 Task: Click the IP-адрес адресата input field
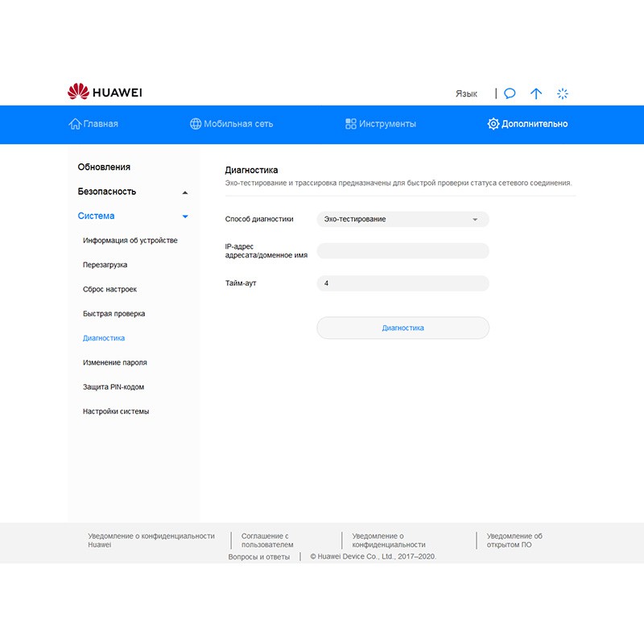402,251
